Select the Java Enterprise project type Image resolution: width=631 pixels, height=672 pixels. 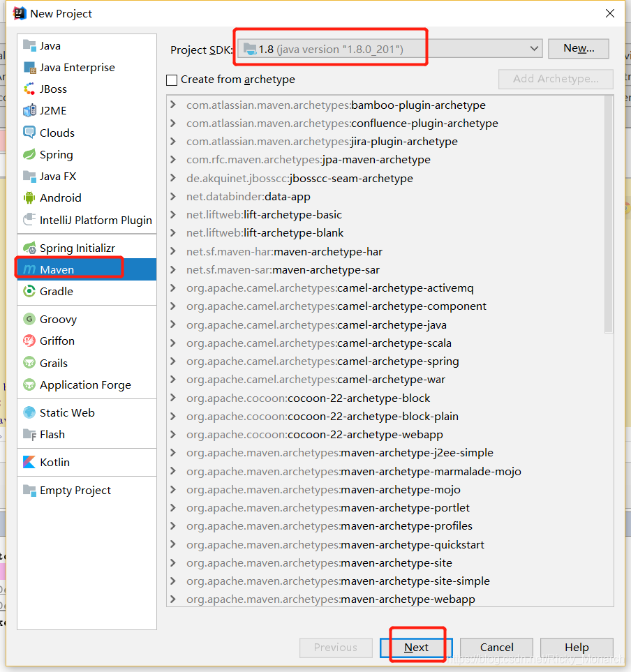(87, 67)
